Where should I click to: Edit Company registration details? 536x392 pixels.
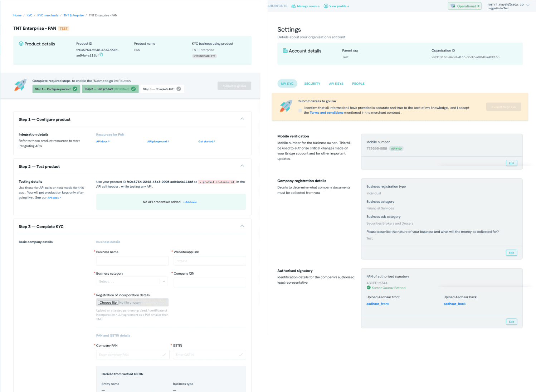click(512, 253)
